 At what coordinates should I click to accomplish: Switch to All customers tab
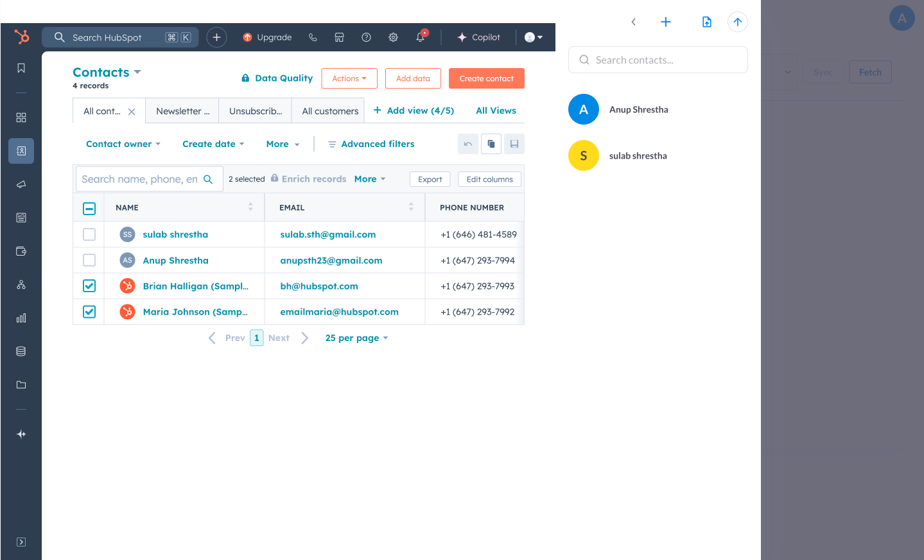pos(328,110)
